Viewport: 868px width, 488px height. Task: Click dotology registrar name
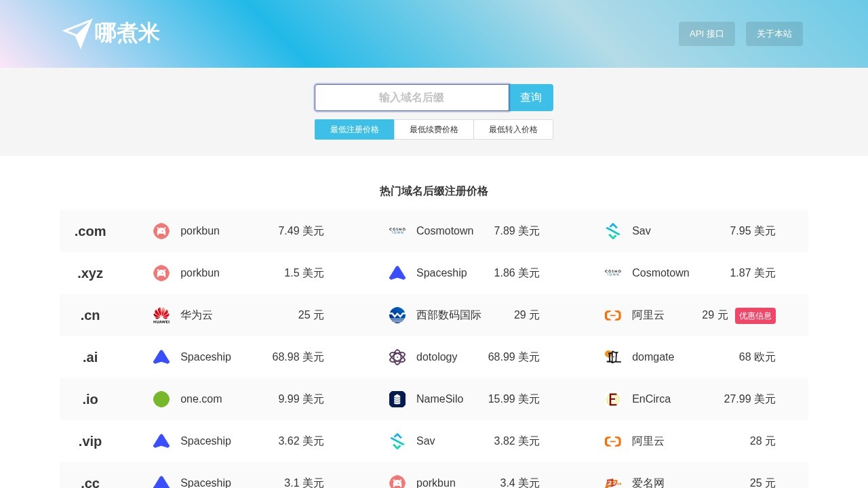click(437, 357)
